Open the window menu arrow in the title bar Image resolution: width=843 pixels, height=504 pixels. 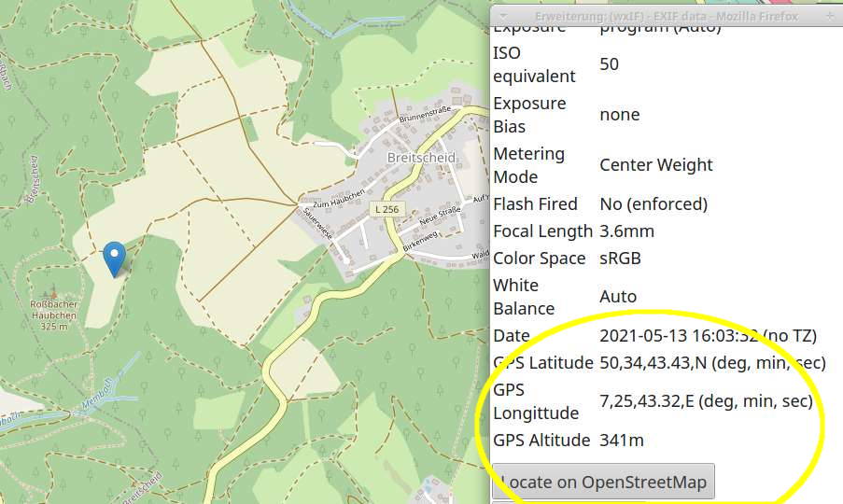point(502,16)
